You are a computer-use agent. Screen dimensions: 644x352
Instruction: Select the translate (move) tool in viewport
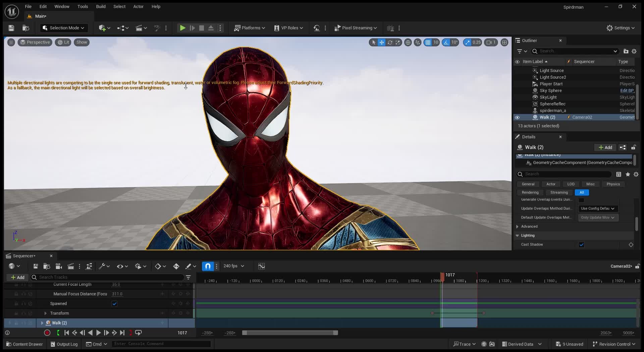pyautogui.click(x=381, y=42)
